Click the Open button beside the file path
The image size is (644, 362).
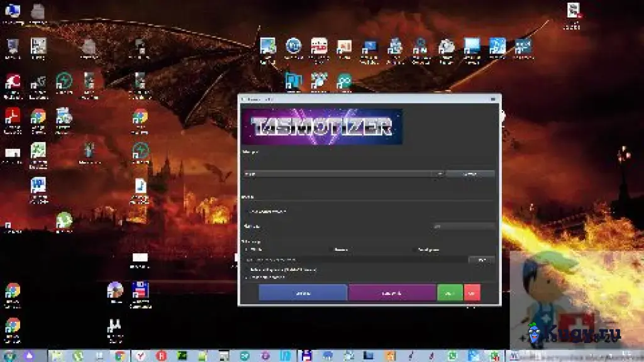[x=481, y=260]
